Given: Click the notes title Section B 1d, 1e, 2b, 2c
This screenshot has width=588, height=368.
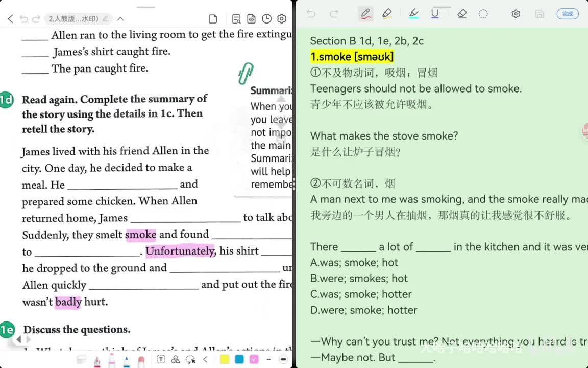Looking at the screenshot, I should 367,41.
